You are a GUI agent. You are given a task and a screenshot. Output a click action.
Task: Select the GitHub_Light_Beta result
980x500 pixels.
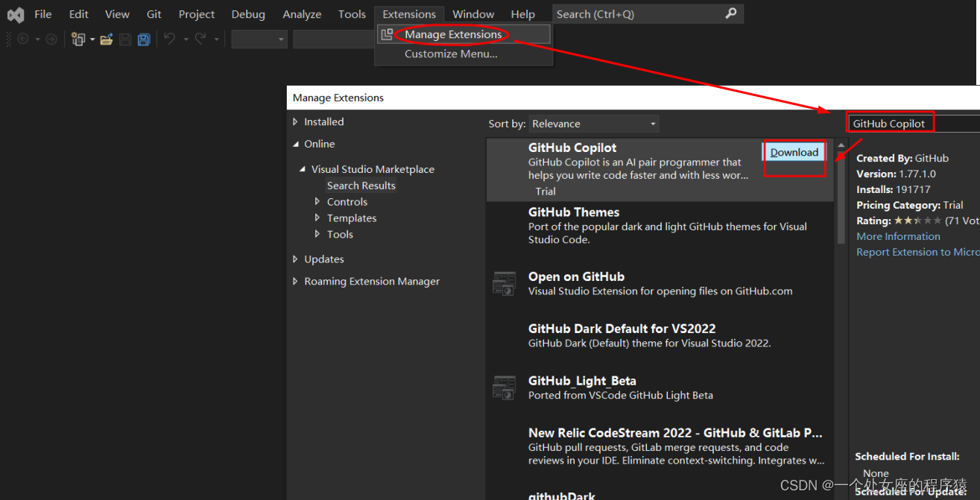pyautogui.click(x=660, y=388)
